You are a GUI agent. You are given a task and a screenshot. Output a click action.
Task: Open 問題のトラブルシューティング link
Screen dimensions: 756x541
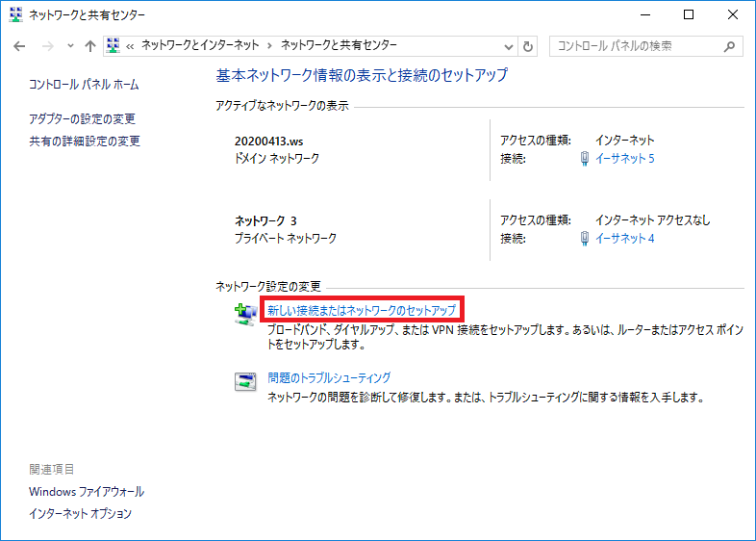coord(329,377)
